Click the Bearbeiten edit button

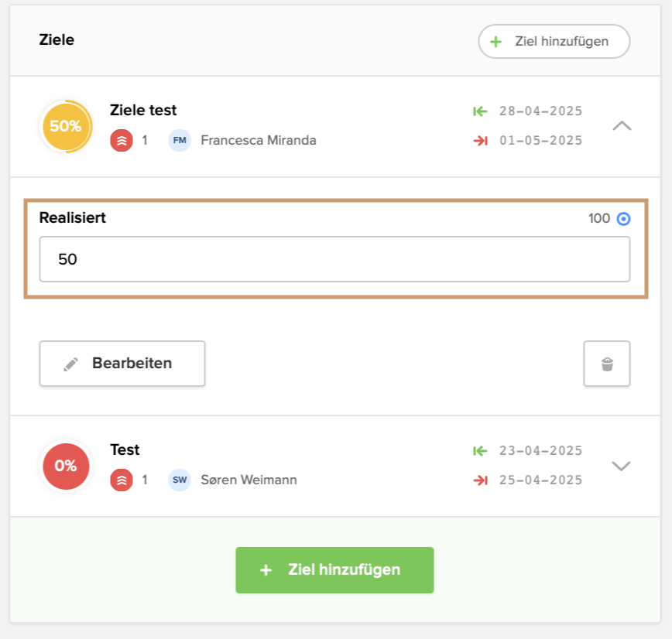click(122, 364)
